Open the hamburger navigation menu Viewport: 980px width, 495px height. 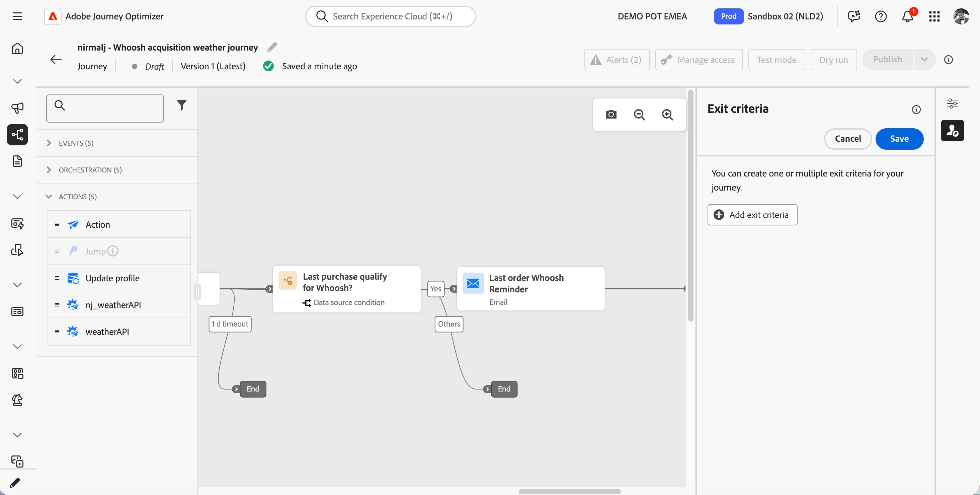click(17, 16)
